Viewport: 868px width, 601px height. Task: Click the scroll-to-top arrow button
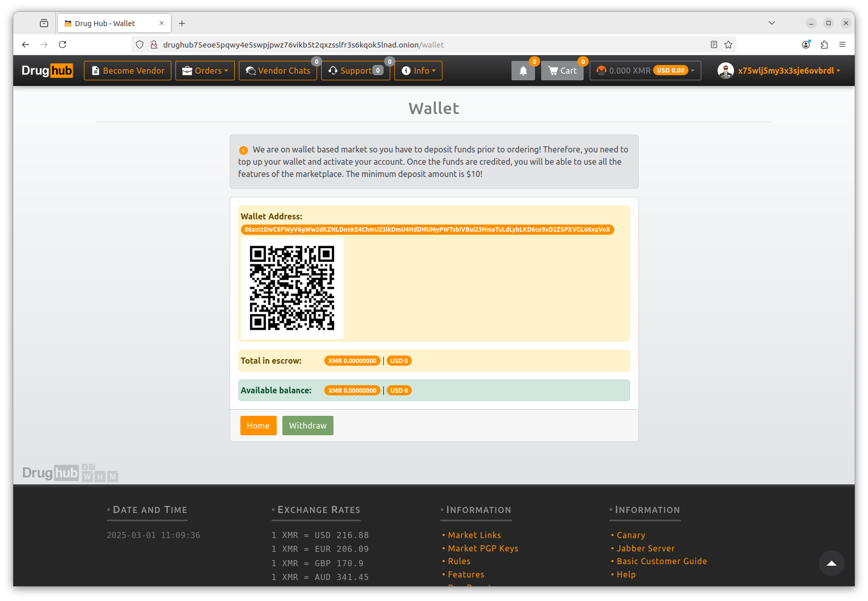tap(831, 563)
